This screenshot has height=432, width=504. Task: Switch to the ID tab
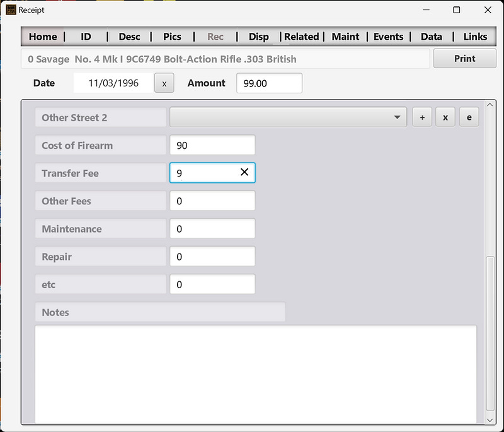coord(86,37)
